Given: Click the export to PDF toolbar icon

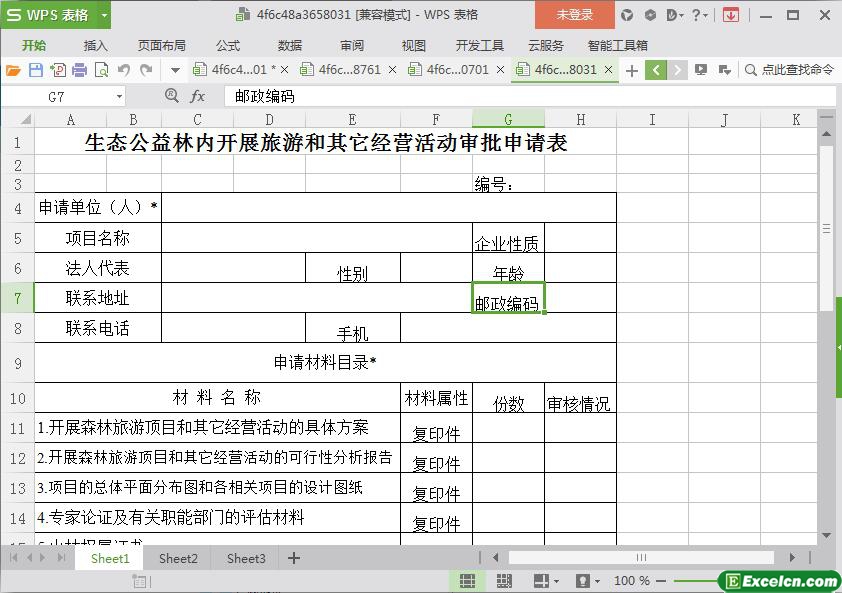Looking at the screenshot, I should pyautogui.click(x=57, y=70).
